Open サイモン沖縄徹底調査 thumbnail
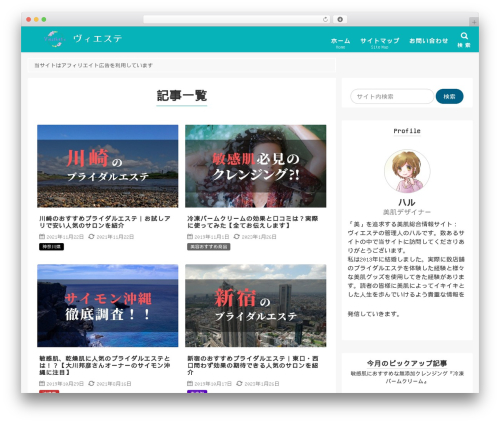This screenshot has height=423, width=500. (108, 306)
